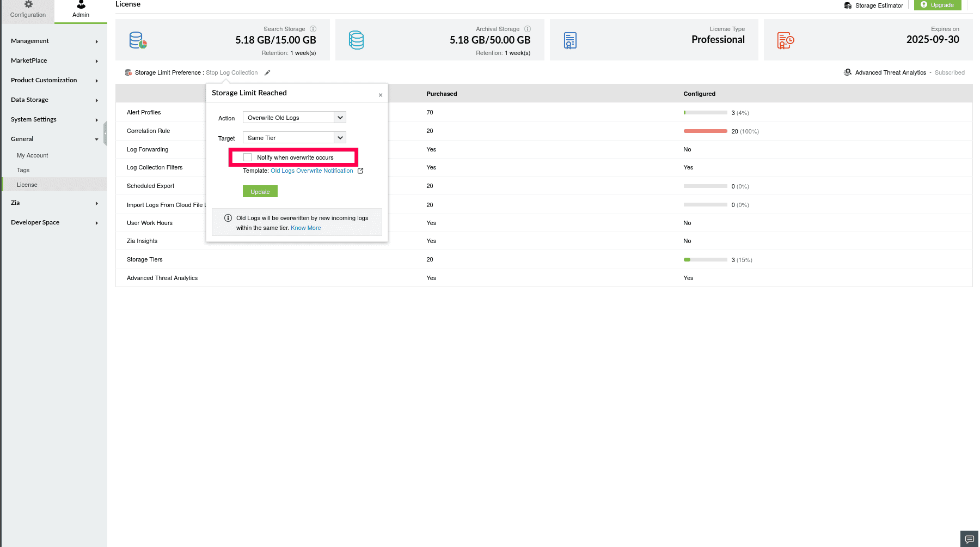The image size is (980, 547).
Task: Enable Notify when overwrite occurs checkbox
Action: coord(248,157)
